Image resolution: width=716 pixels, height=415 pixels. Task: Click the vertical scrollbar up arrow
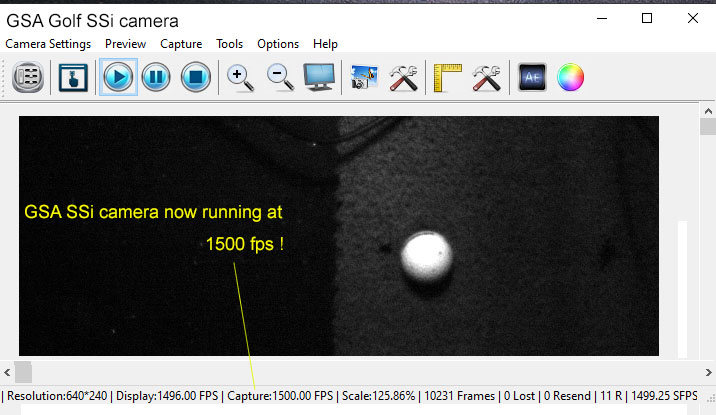coord(708,111)
